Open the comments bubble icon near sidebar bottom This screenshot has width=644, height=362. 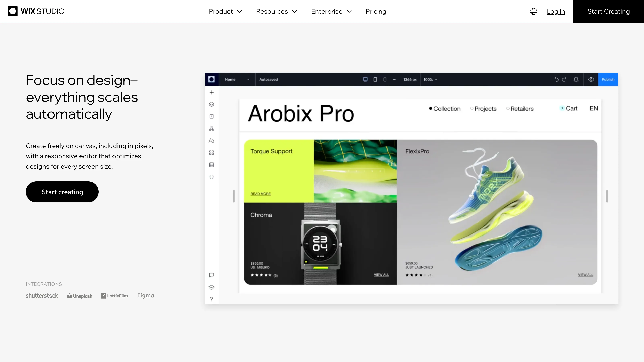(x=212, y=275)
